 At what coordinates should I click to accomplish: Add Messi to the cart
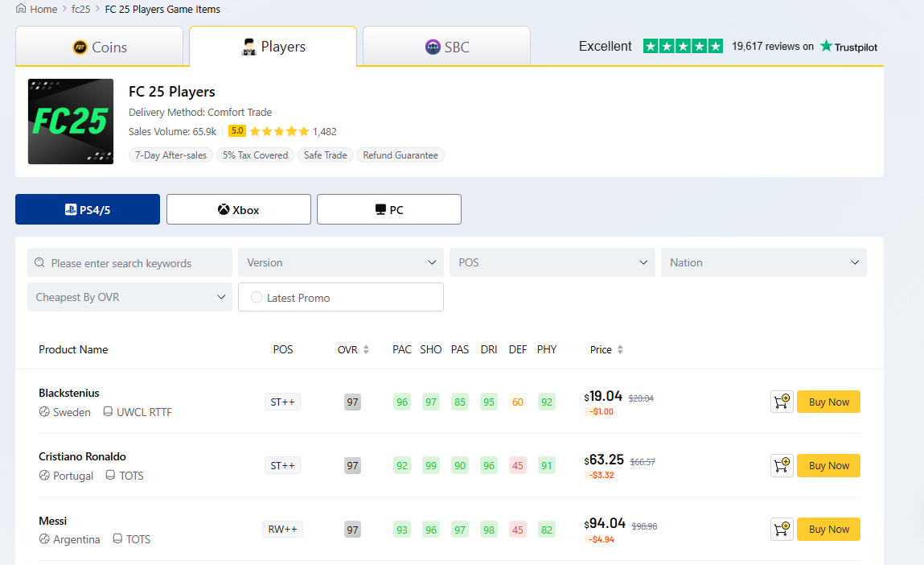coord(782,529)
